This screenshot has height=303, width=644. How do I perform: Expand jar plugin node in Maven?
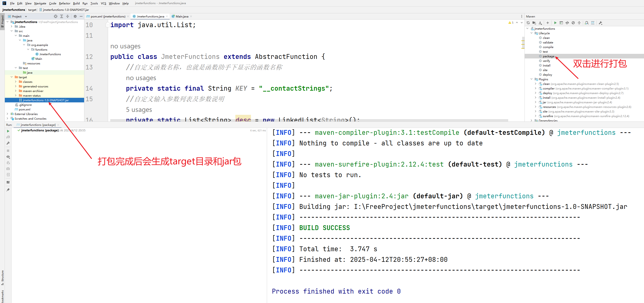536,102
